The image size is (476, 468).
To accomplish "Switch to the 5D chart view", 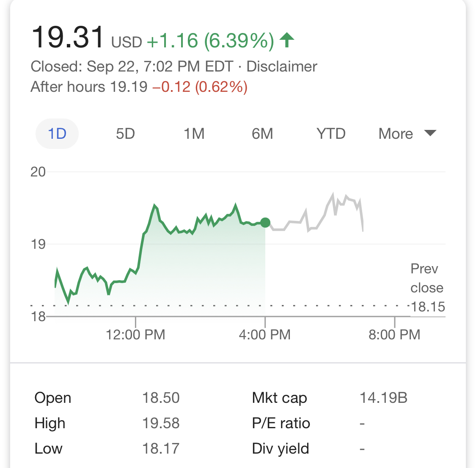I will (x=126, y=133).
